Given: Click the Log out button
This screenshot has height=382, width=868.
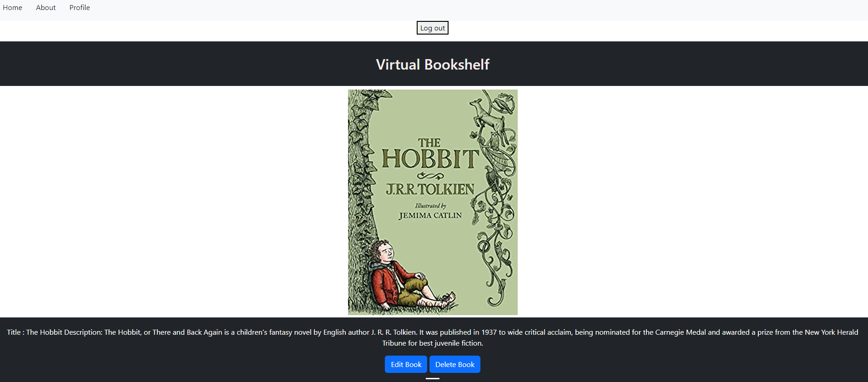Looking at the screenshot, I should [433, 28].
